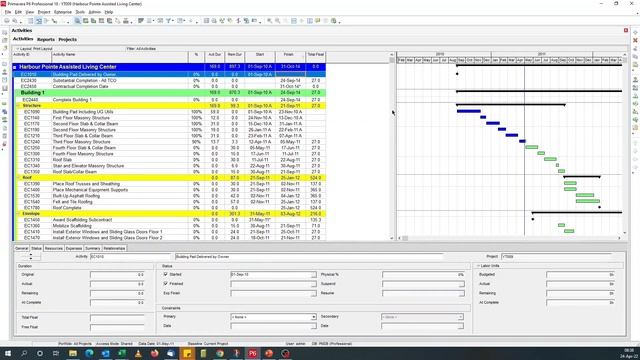Image resolution: width=640 pixels, height=360 pixels.
Task: Open Sticky Notes on the taskbar
Action: [x=187, y=353]
